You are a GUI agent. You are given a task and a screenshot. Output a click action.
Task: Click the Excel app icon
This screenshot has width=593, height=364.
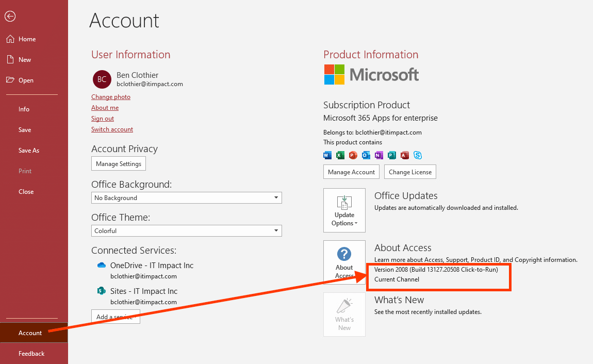click(340, 155)
